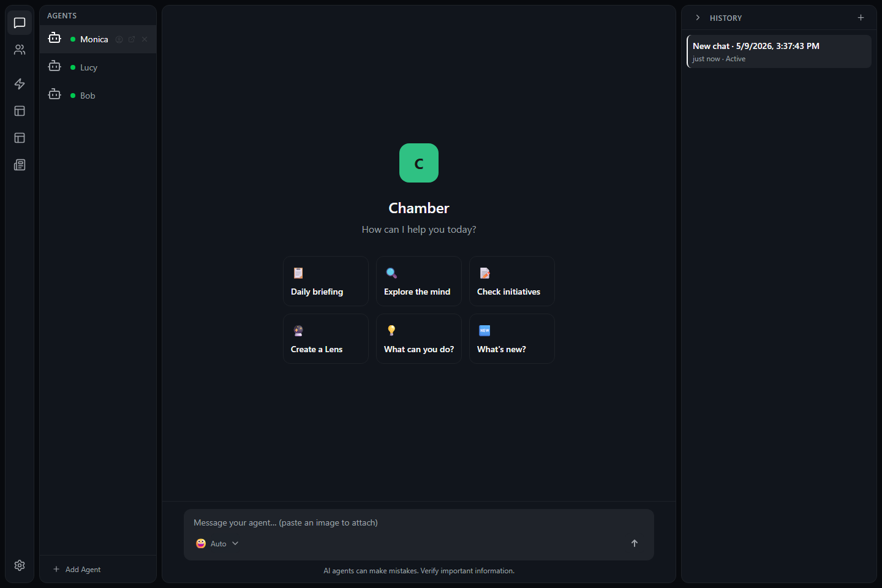Click Bob's green online status dot
This screenshot has width=882, height=588.
pos(73,96)
